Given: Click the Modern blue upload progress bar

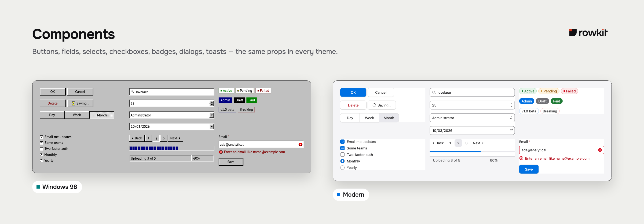Looking at the screenshot, I should pyautogui.click(x=472, y=152).
